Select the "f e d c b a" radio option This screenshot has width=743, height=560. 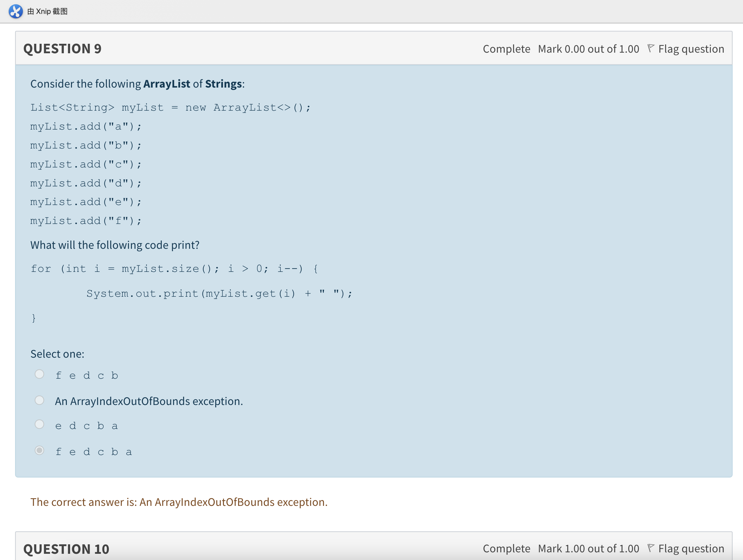click(x=40, y=450)
